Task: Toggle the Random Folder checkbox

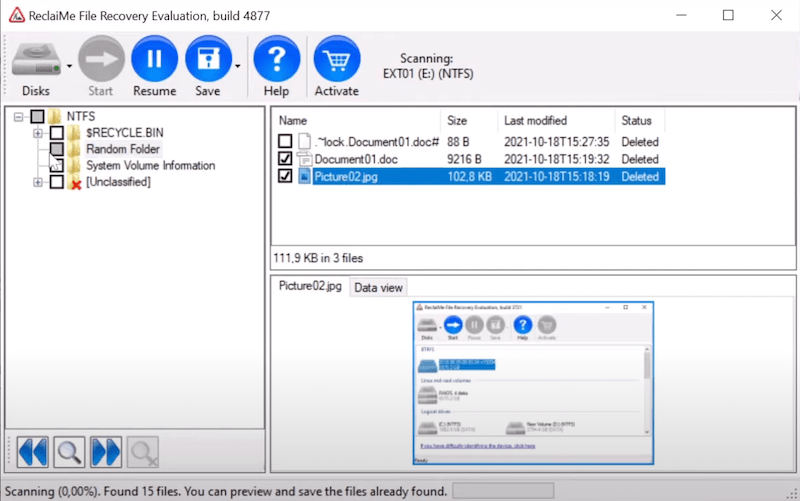Action: (57, 149)
